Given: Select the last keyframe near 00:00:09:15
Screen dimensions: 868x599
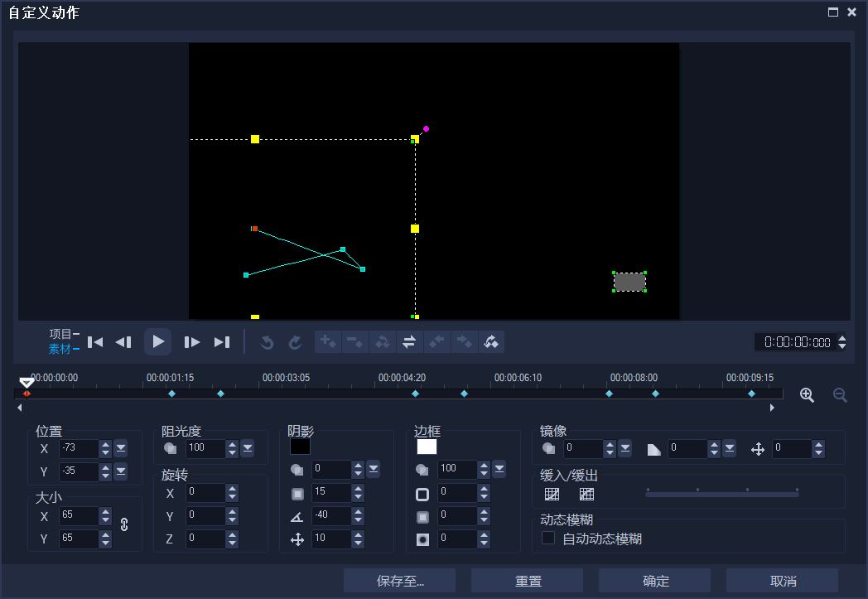Looking at the screenshot, I should coord(751,394).
